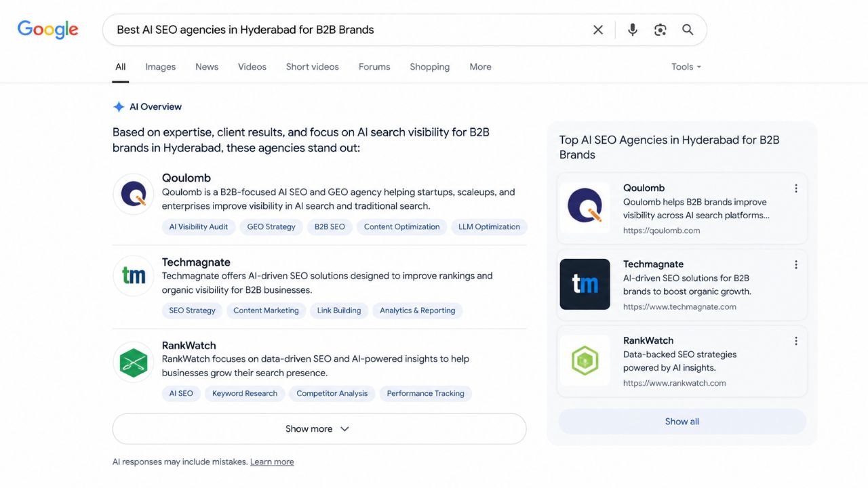Image resolution: width=868 pixels, height=488 pixels.
Task: Start voice search with the microphone icon
Action: [633, 30]
